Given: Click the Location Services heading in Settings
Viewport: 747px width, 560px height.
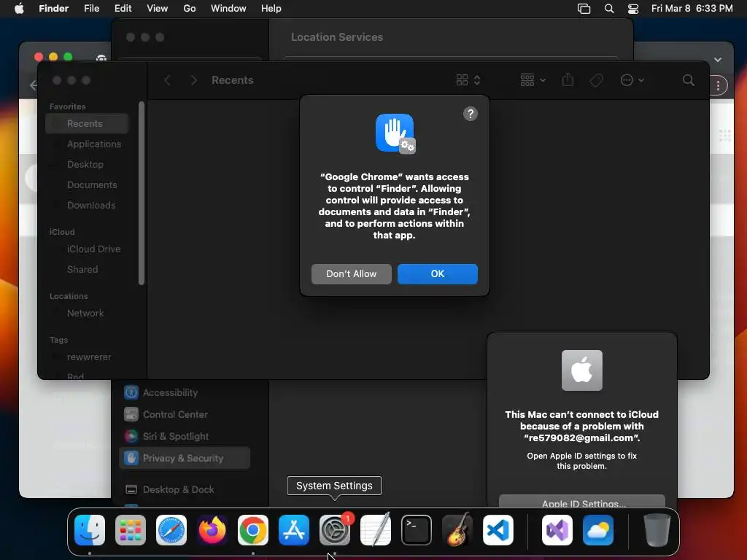Looking at the screenshot, I should (337, 37).
